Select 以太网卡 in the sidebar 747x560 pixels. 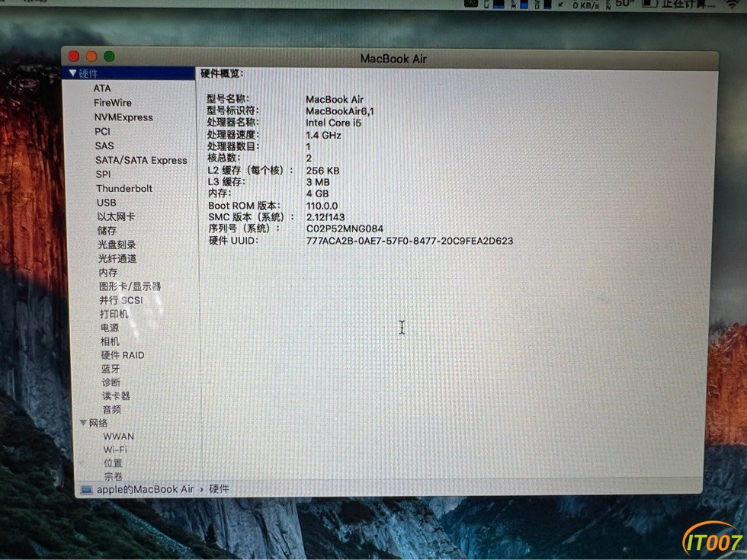116,216
